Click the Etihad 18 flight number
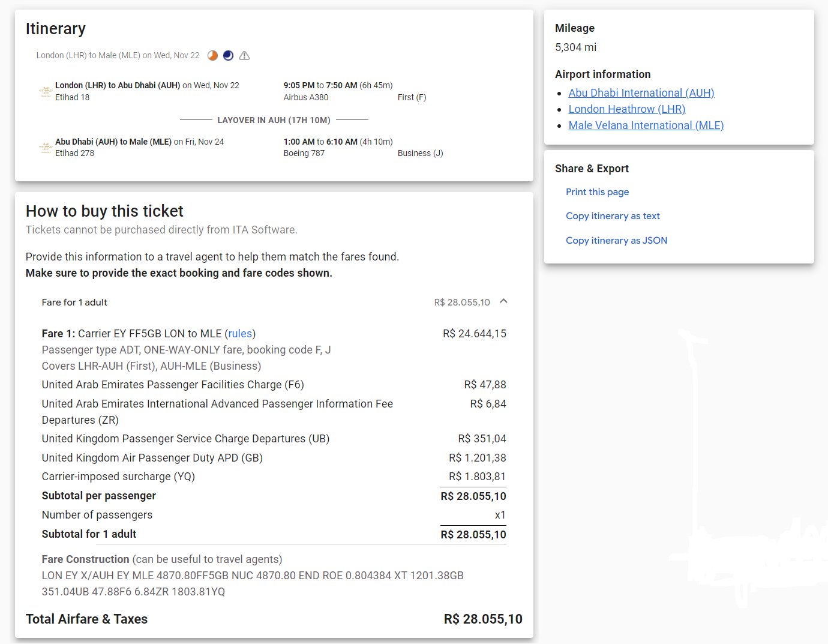This screenshot has width=828, height=644. click(73, 97)
